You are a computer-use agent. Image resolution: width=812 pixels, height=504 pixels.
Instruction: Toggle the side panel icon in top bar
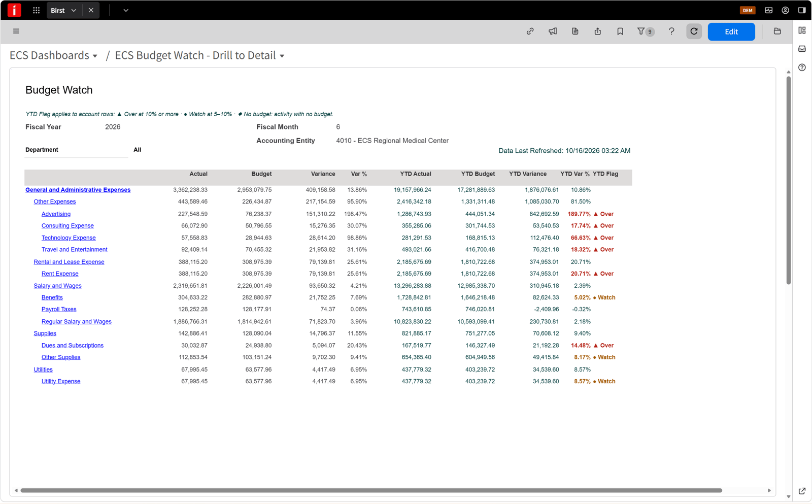[x=802, y=10]
